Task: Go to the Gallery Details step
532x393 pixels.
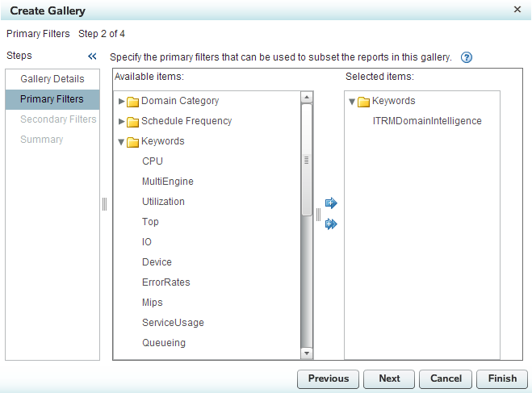Action: click(x=52, y=79)
